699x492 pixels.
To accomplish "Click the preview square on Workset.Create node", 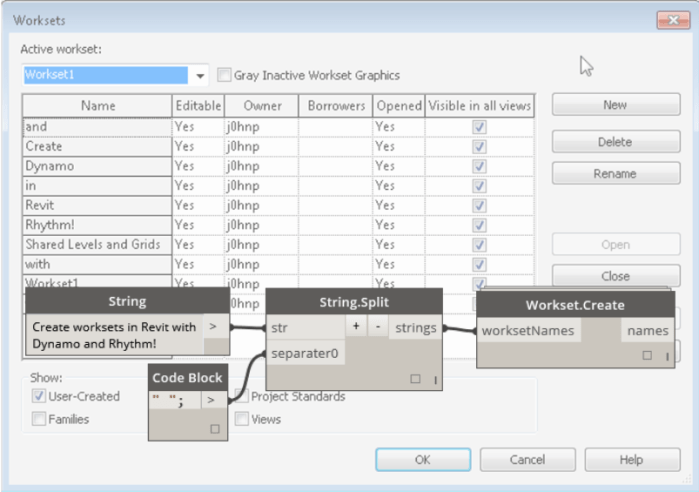I will click(648, 355).
